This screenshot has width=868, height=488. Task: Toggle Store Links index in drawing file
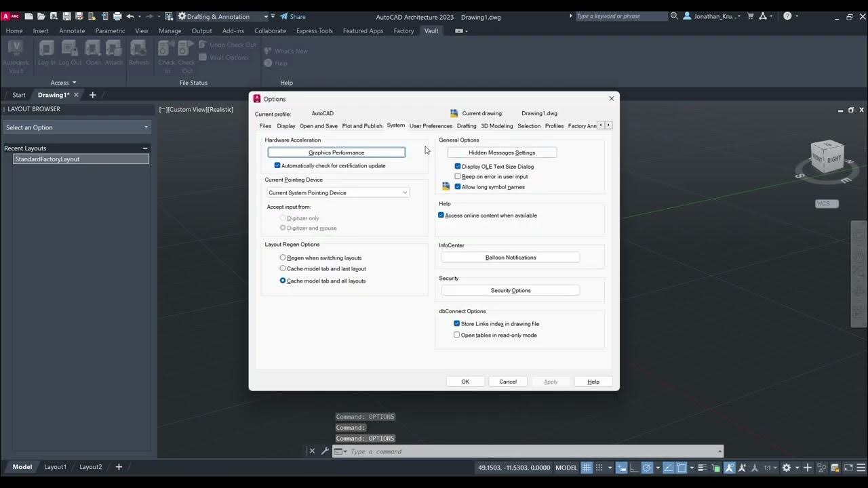tap(456, 324)
